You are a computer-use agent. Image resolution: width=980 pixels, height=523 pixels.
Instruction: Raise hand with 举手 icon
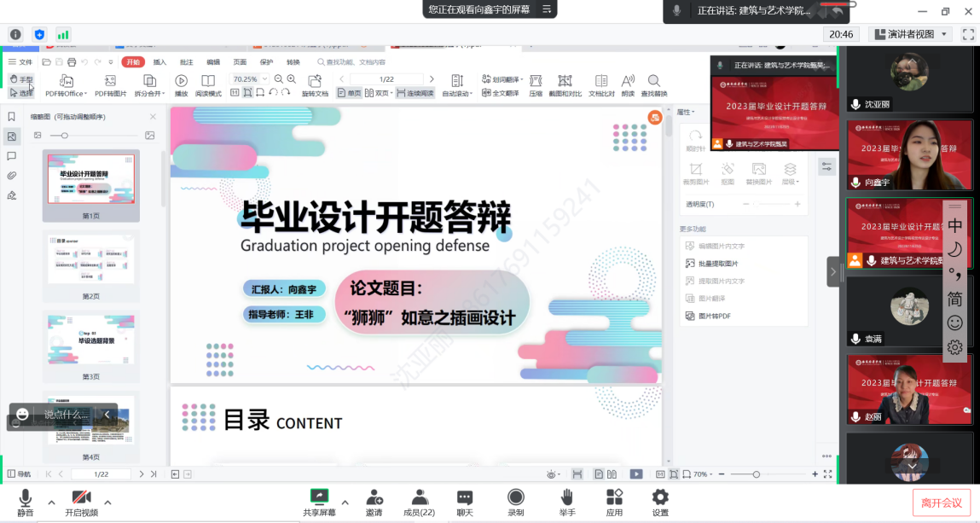[566, 497]
